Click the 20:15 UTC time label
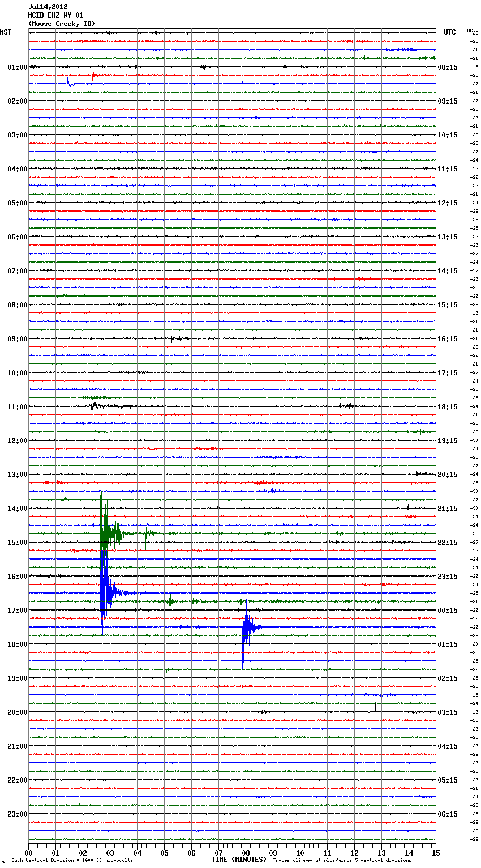This screenshot has width=481, height=868. point(448,475)
